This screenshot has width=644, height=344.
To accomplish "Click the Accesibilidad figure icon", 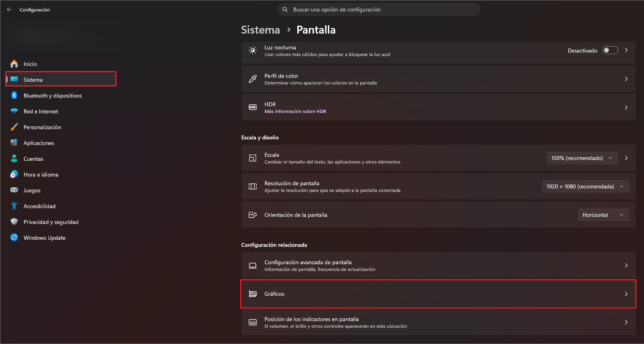I will 14,206.
